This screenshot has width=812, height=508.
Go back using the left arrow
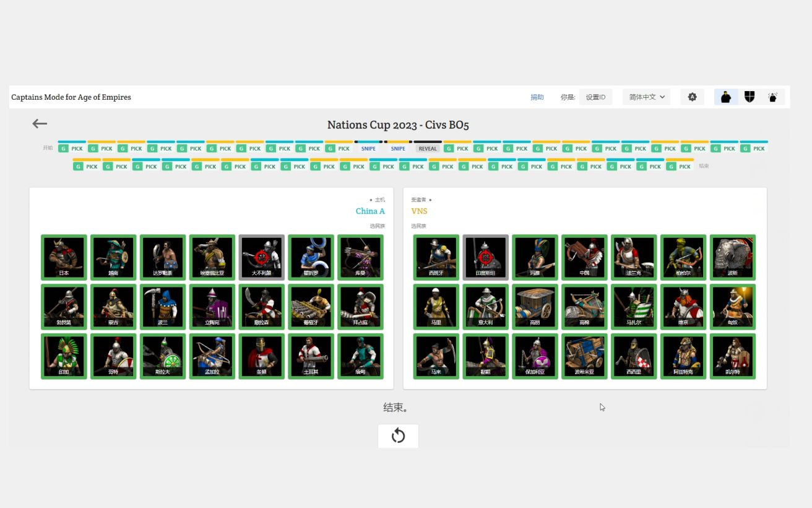(40, 124)
